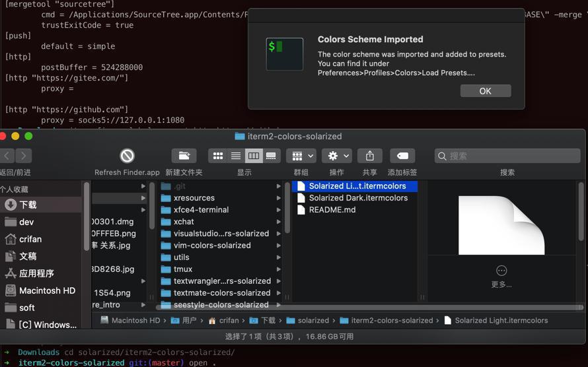
Task: Switch Finder to gallery view
Action: coord(272,156)
